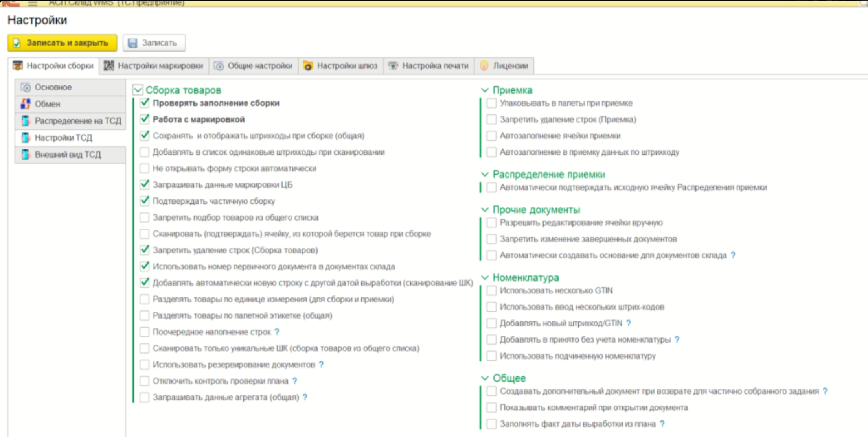This screenshot has height=437, width=868.
Task: Check Упаковывать в палеты при приемке
Action: [491, 103]
